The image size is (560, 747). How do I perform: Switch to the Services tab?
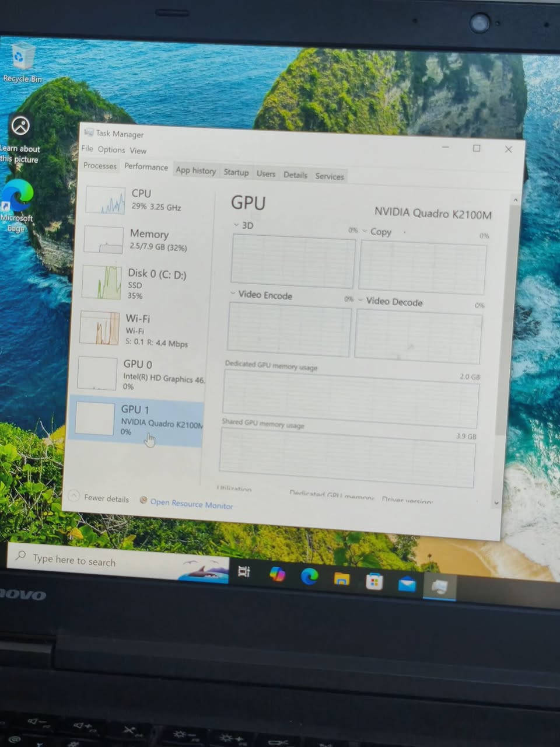point(330,176)
